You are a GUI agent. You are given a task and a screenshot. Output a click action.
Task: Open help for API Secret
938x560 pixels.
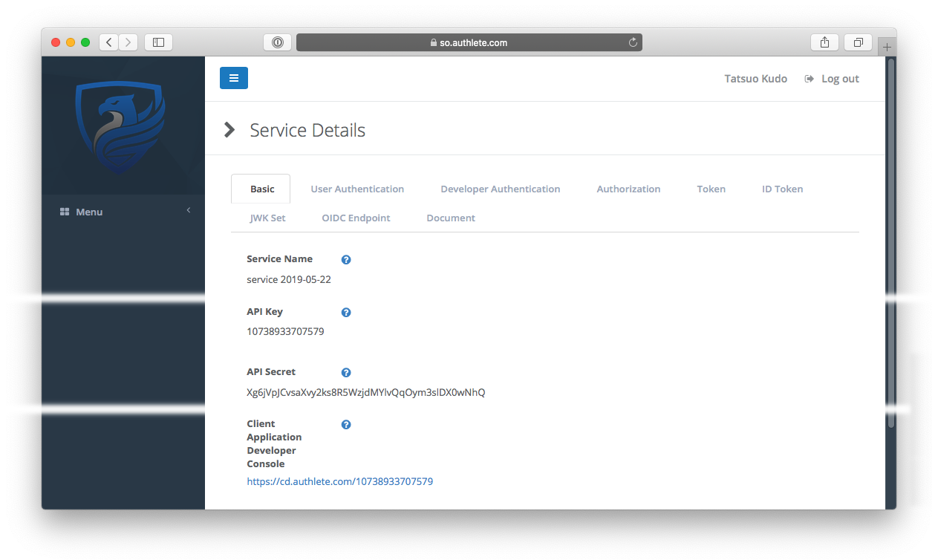pos(346,373)
